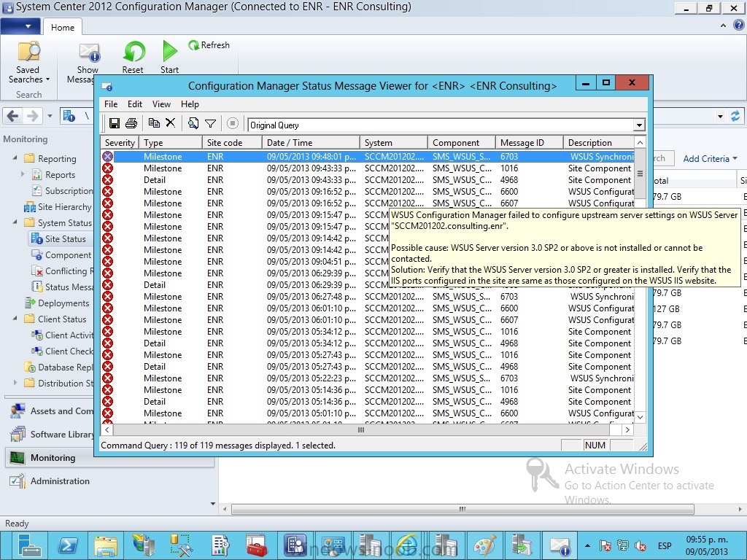Open the File menu in Status Message Viewer
The width and height of the screenshot is (747, 560).
click(x=111, y=104)
